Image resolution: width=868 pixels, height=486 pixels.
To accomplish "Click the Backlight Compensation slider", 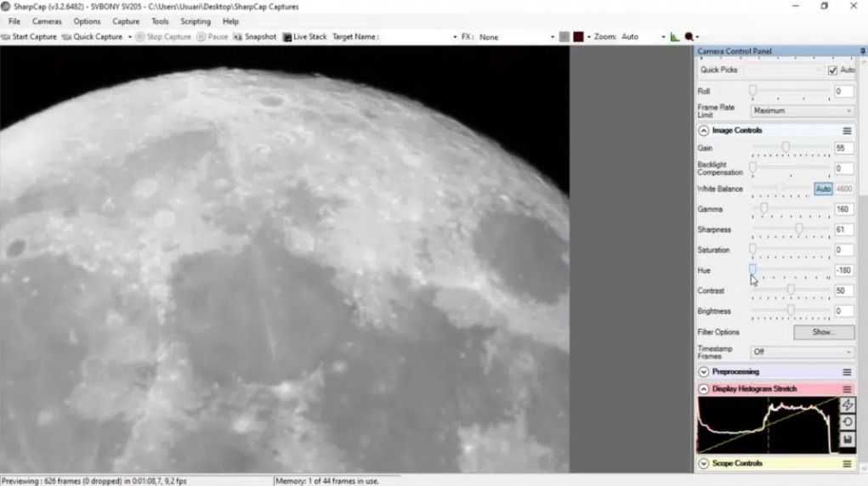I will [x=791, y=168].
